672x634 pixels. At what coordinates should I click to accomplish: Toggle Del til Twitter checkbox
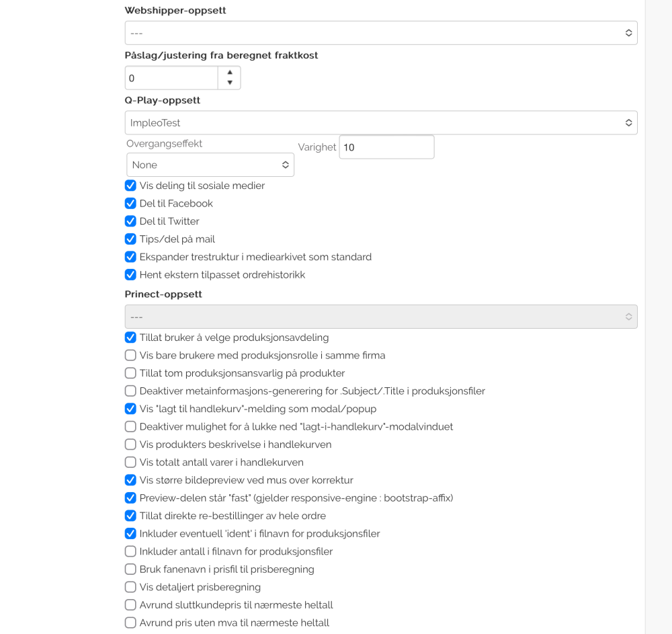point(130,221)
